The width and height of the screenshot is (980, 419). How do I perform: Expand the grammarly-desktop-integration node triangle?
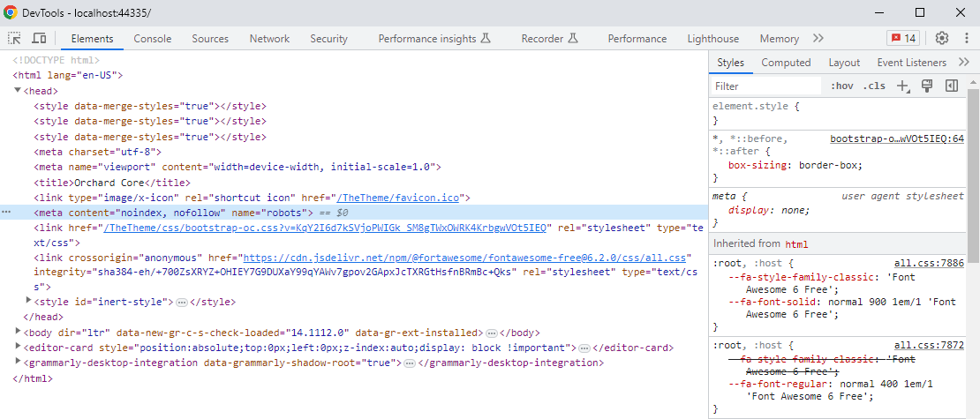18,362
